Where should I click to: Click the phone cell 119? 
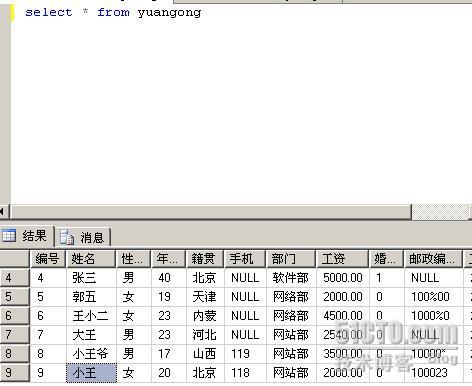(x=245, y=354)
